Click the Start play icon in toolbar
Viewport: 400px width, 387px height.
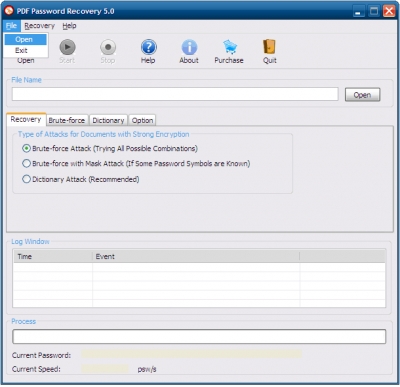(67, 47)
